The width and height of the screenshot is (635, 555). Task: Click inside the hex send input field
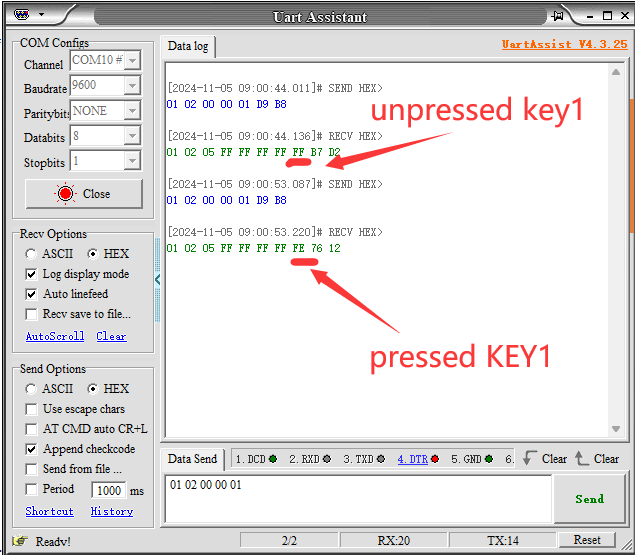coord(357,498)
